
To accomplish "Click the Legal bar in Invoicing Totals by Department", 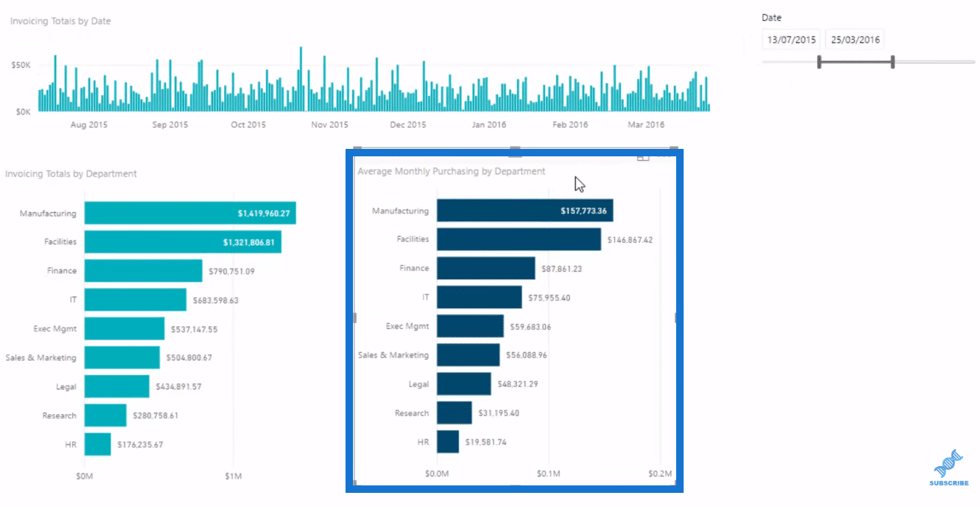I will (x=117, y=386).
